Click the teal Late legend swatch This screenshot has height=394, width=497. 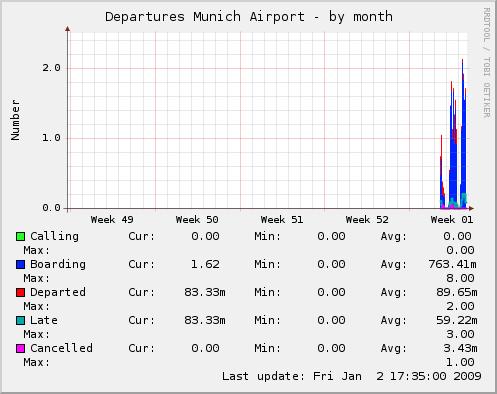tap(20, 320)
